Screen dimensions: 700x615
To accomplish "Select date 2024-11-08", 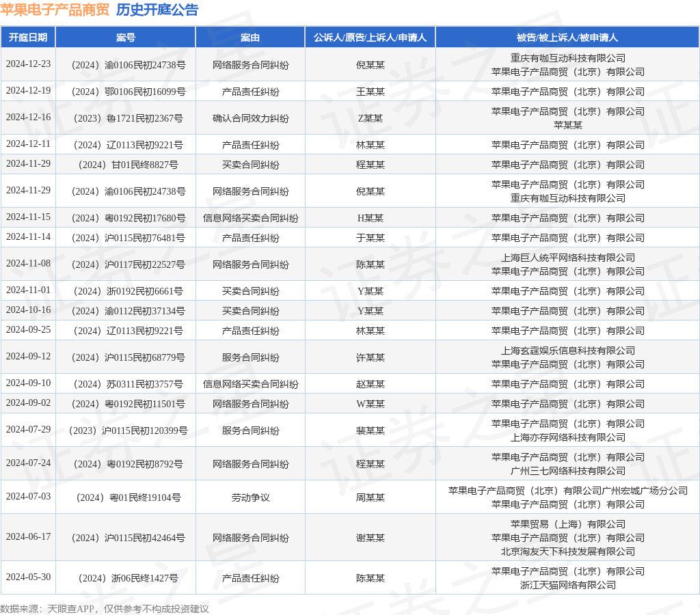I will tap(28, 263).
